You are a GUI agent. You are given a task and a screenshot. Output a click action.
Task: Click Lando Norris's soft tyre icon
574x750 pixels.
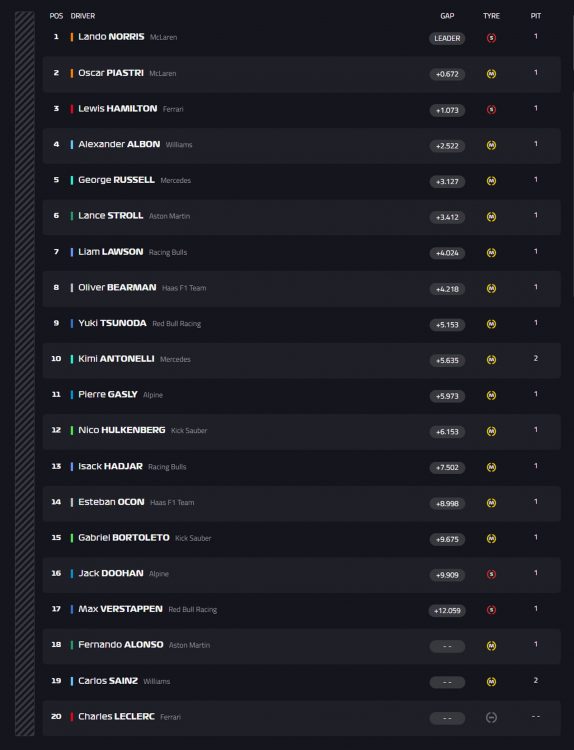pyautogui.click(x=491, y=38)
